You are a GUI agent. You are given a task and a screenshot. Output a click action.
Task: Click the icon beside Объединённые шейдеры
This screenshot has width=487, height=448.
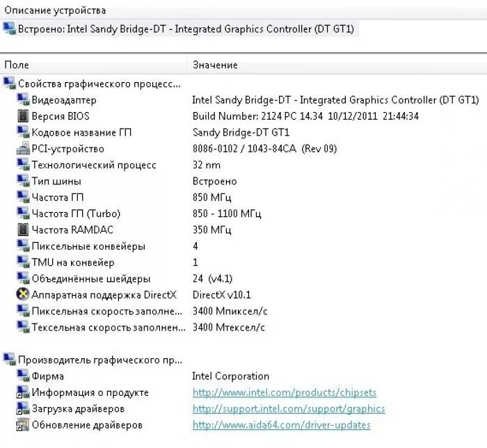click(x=23, y=278)
